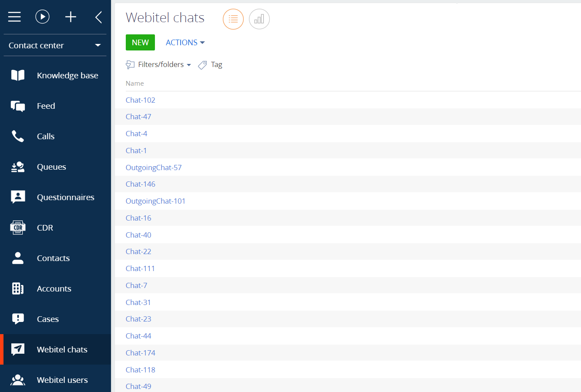Click the Knowledge base book icon
The image size is (581, 392).
click(18, 75)
